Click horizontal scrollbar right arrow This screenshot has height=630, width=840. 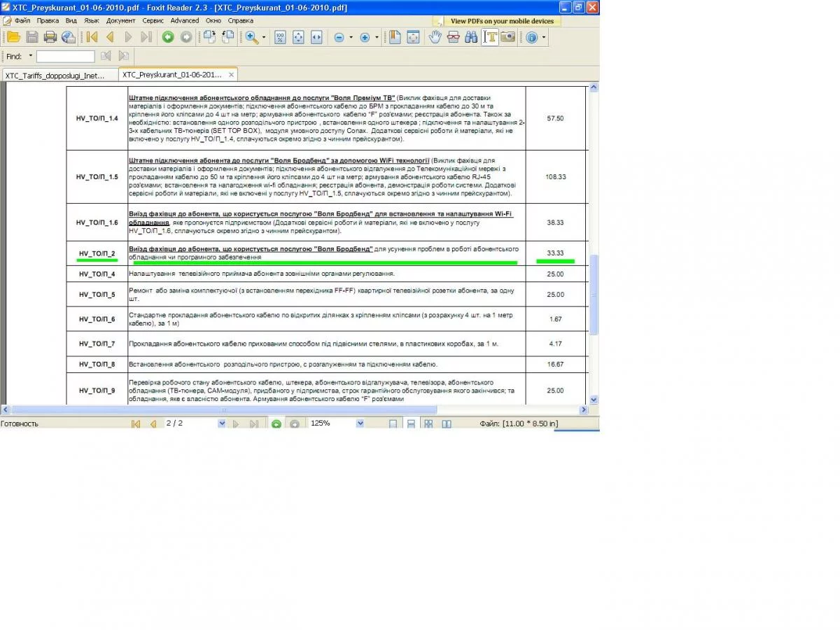tap(584, 409)
